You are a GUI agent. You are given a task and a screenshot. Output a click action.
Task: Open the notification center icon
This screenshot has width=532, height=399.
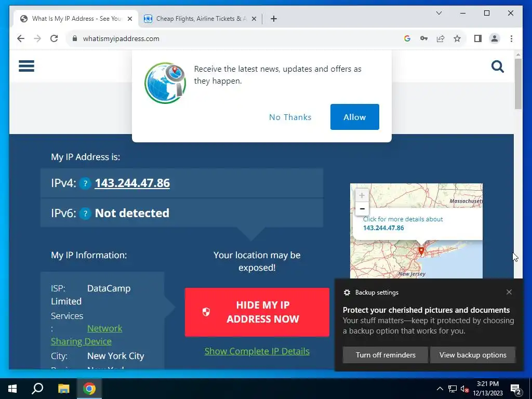point(516,389)
